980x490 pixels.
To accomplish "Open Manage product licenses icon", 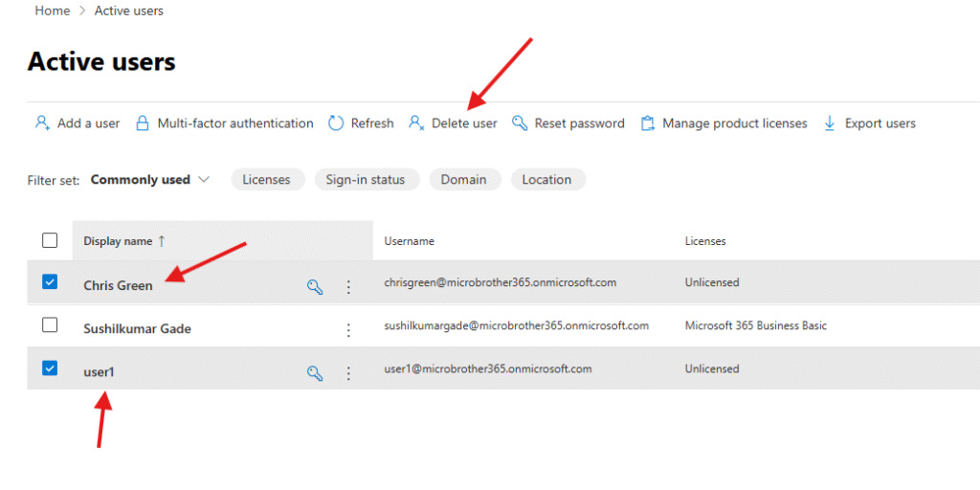I will (648, 123).
